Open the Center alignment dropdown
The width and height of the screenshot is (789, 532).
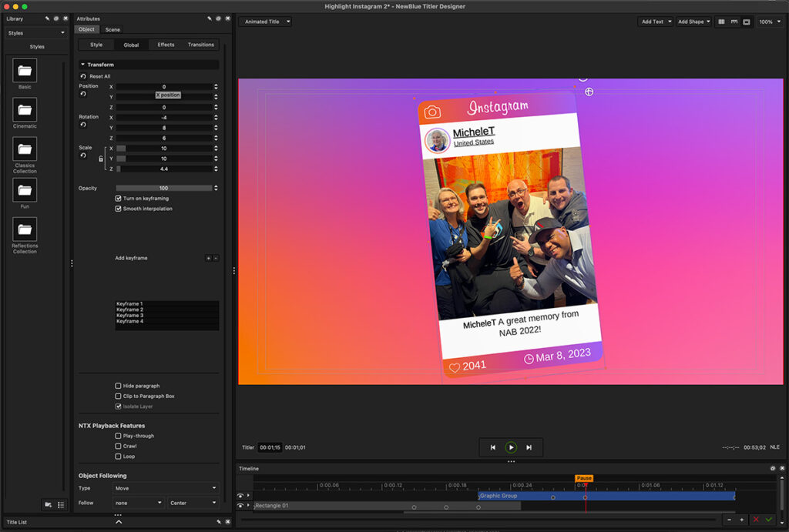[x=193, y=503]
